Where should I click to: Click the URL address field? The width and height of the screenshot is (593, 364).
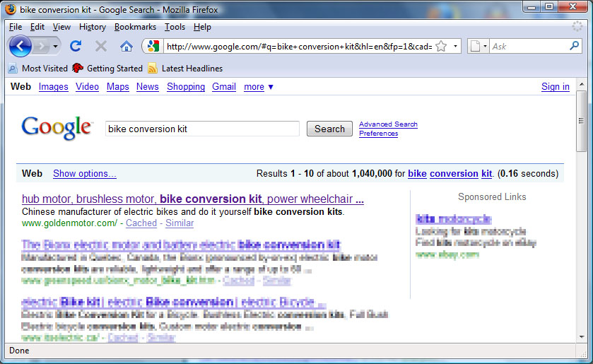tap(299, 47)
